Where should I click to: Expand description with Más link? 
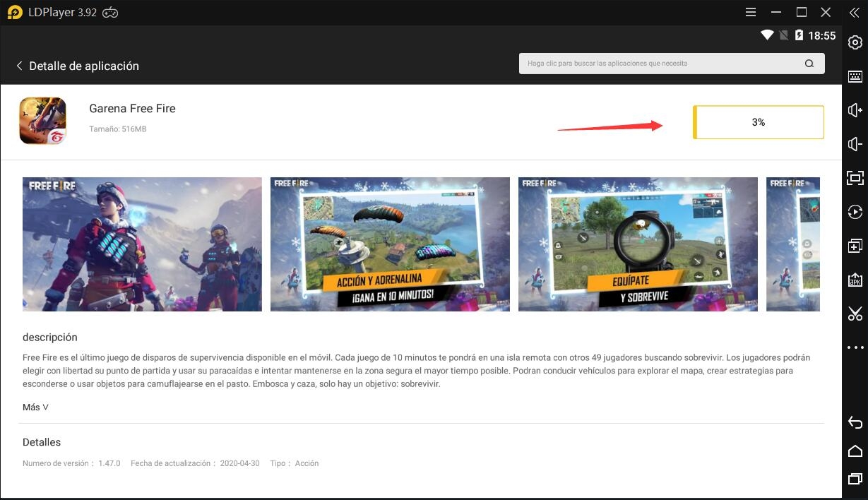(35, 407)
